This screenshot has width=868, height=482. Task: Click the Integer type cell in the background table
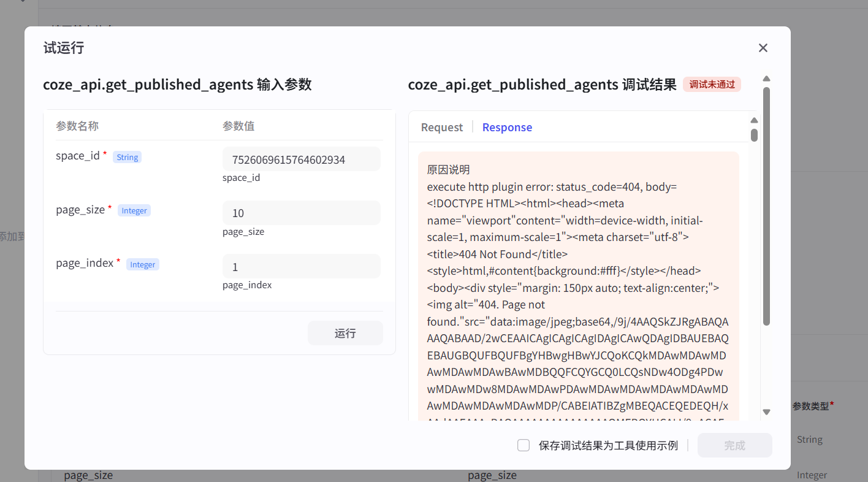(812, 475)
